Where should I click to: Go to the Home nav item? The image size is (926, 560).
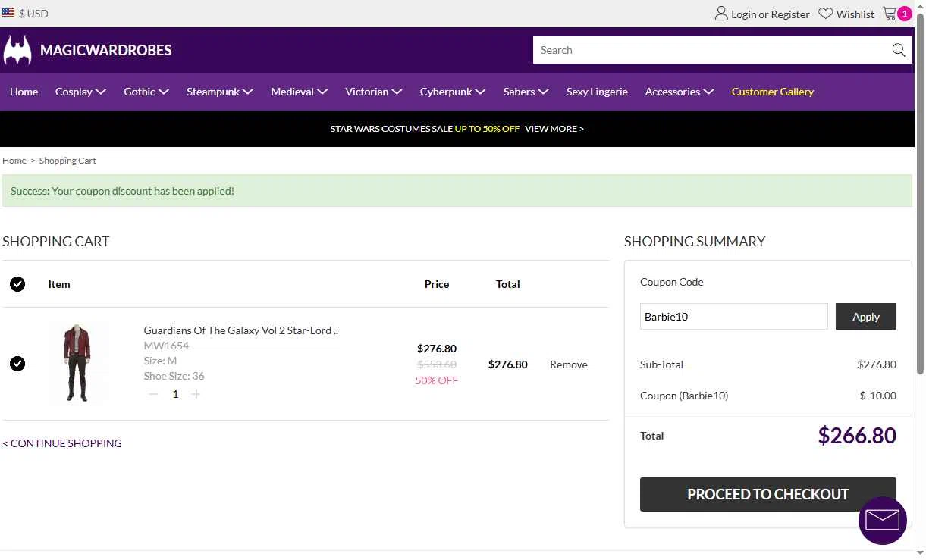point(24,92)
